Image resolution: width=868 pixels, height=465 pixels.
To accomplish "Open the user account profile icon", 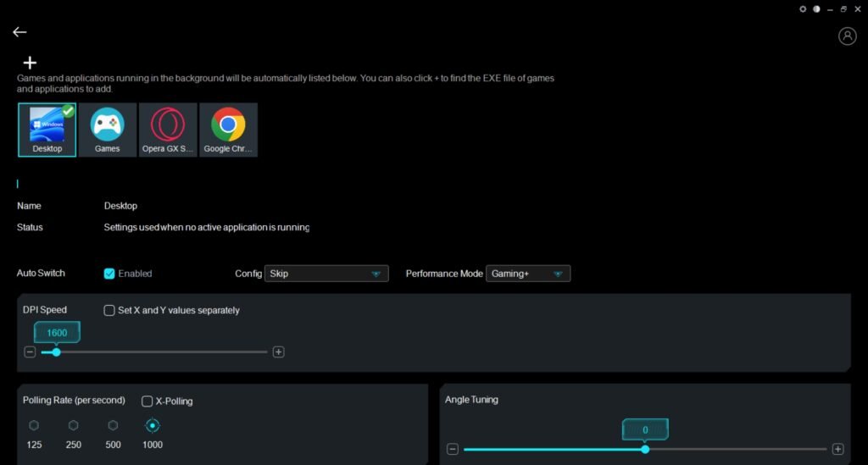I will click(847, 36).
